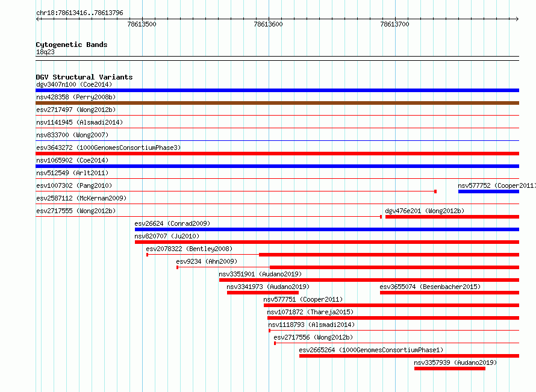
Task: Click nsv1118793 (Alsmadi2014) label
Action: click(x=311, y=325)
